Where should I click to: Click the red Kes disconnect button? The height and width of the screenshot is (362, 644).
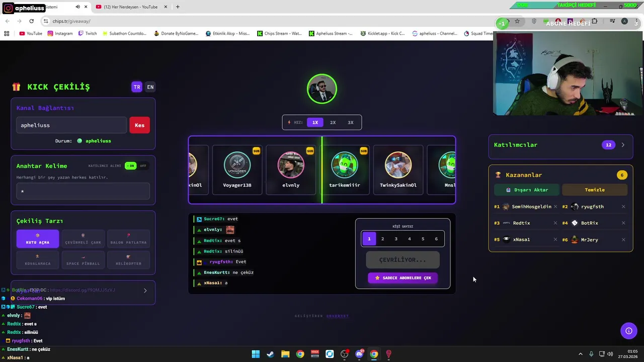click(x=140, y=125)
